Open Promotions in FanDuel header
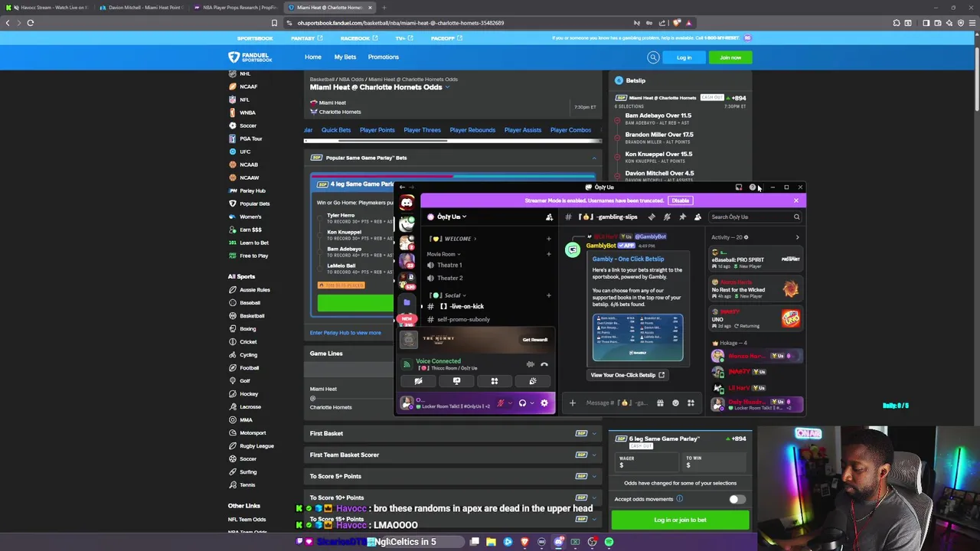This screenshot has width=980, height=551. point(384,57)
